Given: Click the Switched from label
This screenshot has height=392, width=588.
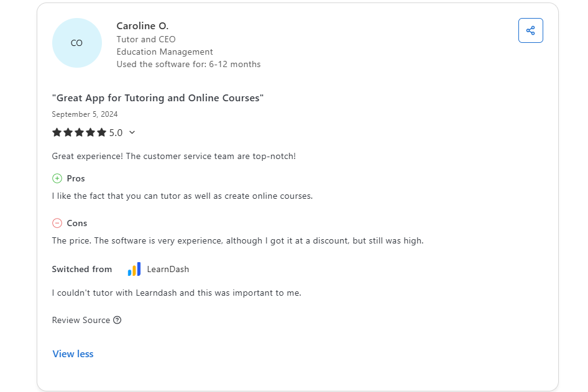Looking at the screenshot, I should pyautogui.click(x=82, y=269).
